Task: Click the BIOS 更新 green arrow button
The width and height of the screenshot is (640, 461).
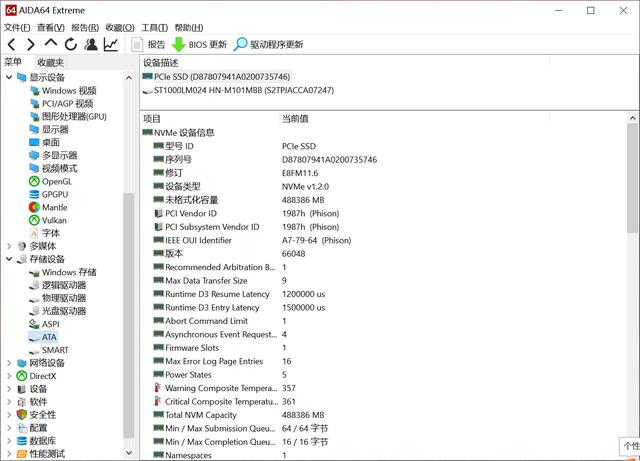Action: (199, 44)
